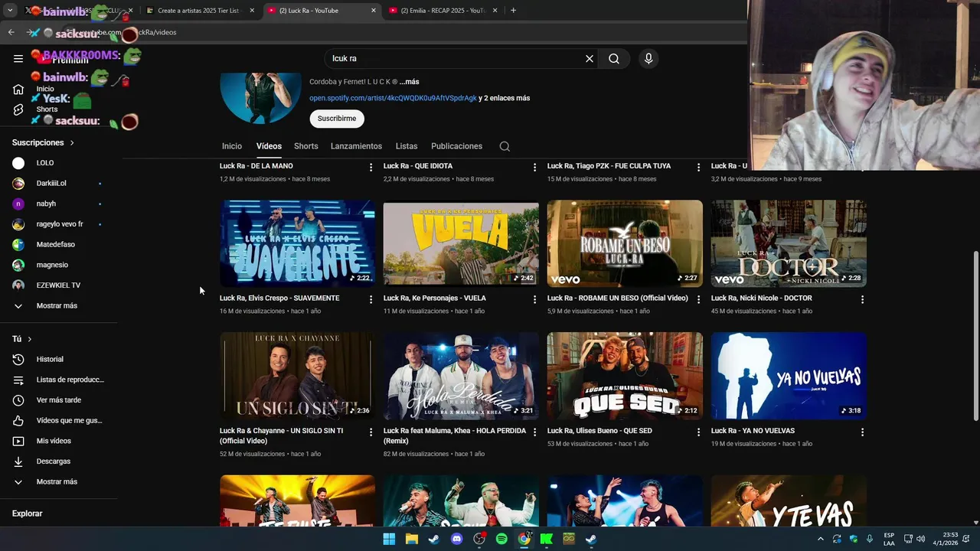Open the browser tab search dropdown
The width and height of the screenshot is (980, 551).
pos(10,11)
